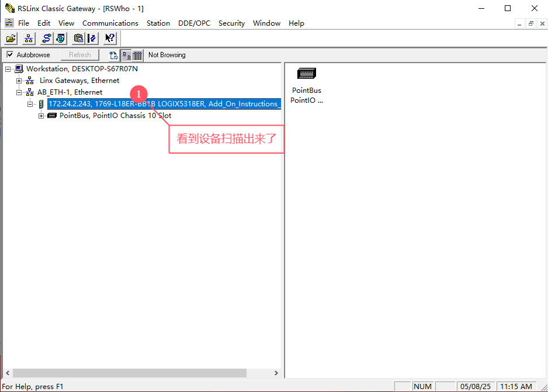
Task: Switch to details list view
Action: coord(137,55)
